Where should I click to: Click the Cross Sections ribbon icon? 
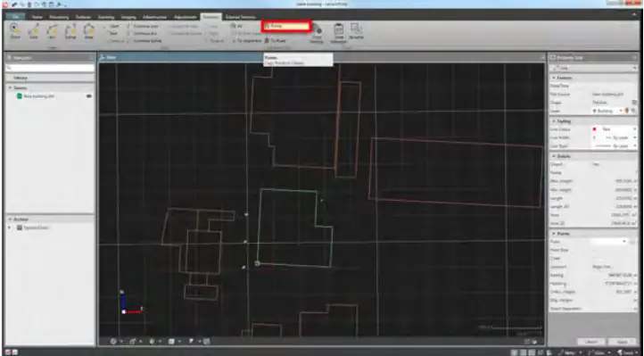coord(317,33)
